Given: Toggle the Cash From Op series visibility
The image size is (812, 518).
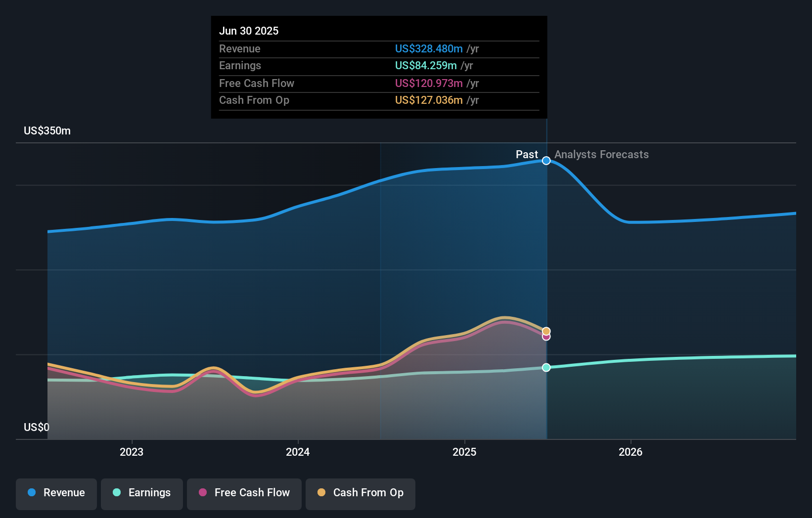Looking at the screenshot, I should (x=360, y=493).
